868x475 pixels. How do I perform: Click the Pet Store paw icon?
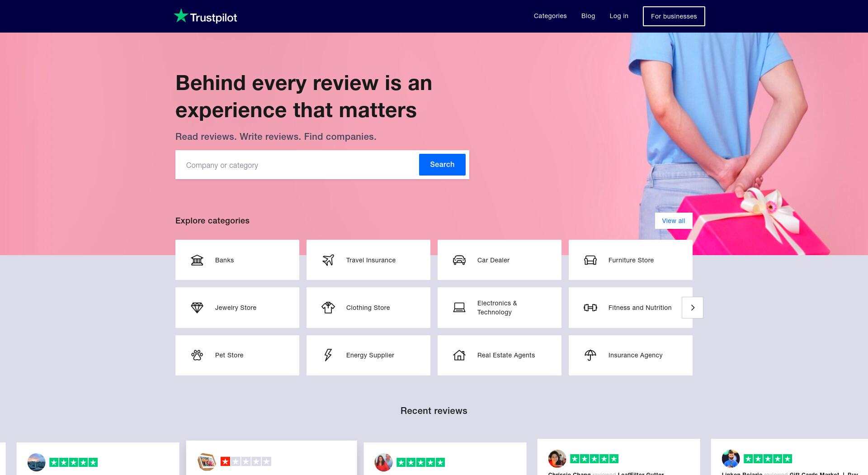coord(197,355)
